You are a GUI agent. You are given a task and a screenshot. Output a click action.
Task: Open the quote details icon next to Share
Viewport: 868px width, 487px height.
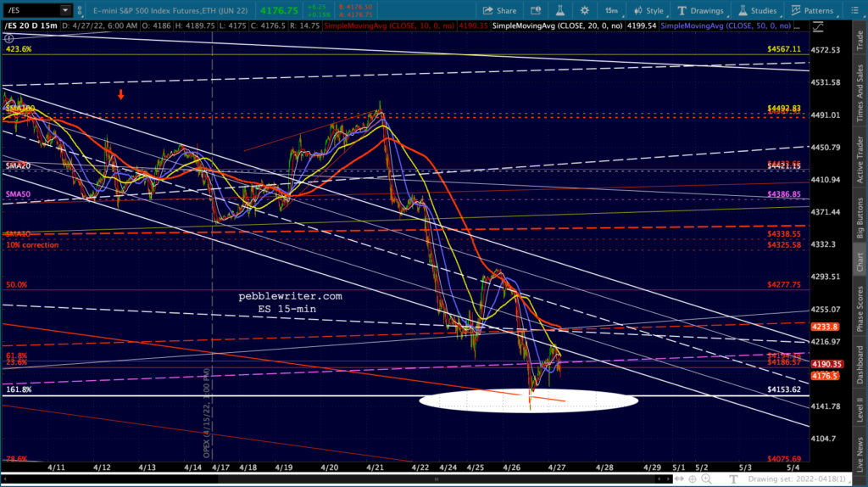click(x=536, y=10)
